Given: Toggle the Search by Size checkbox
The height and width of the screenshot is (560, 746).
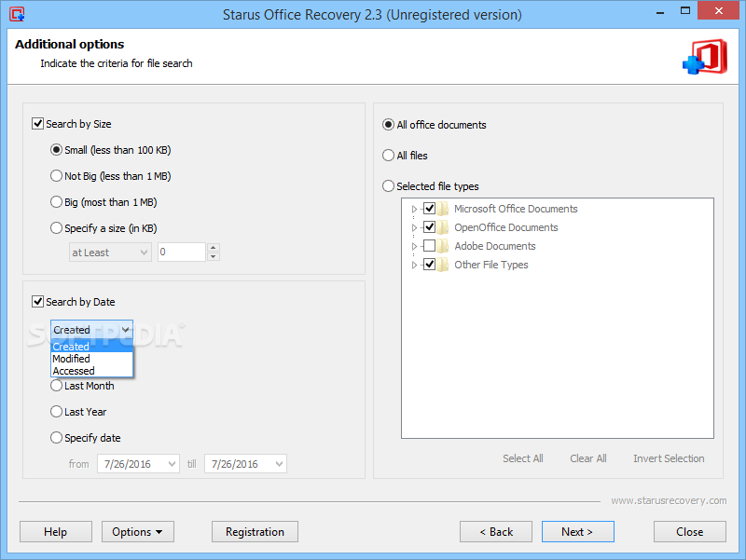Looking at the screenshot, I should click(37, 124).
